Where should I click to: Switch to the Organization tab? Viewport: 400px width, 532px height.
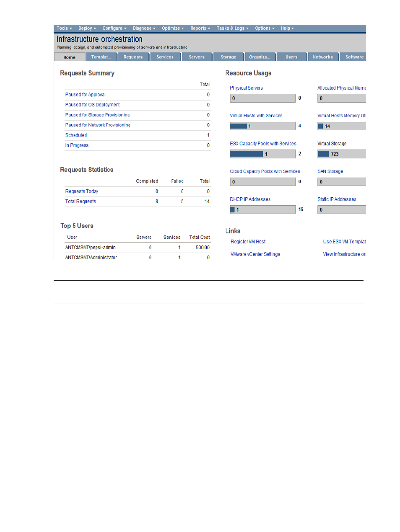pos(260,57)
